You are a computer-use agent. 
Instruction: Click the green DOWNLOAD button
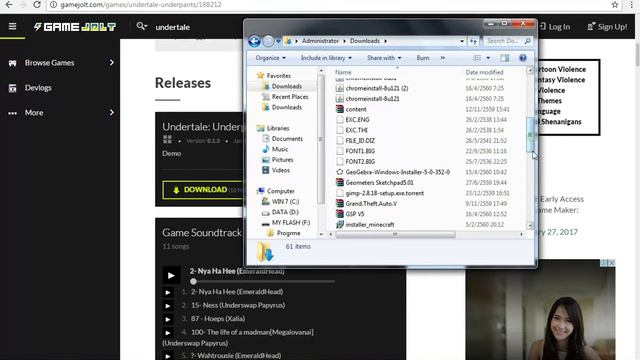203,190
